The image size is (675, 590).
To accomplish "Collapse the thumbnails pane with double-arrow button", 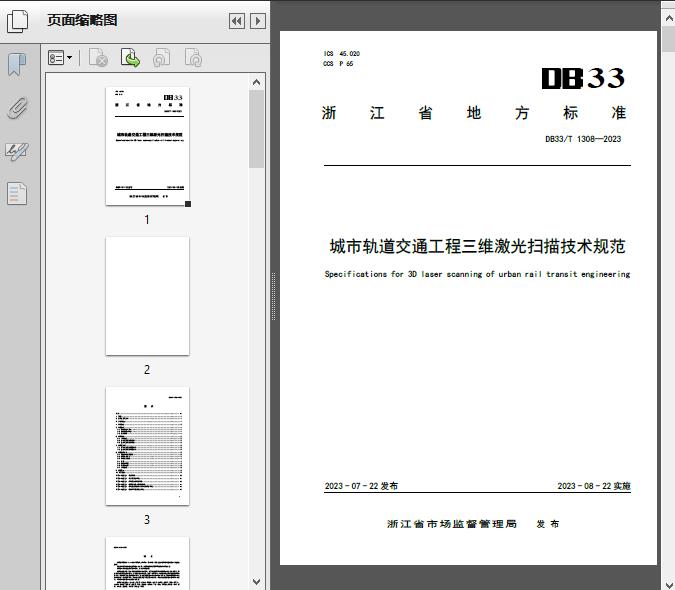I will [237, 21].
